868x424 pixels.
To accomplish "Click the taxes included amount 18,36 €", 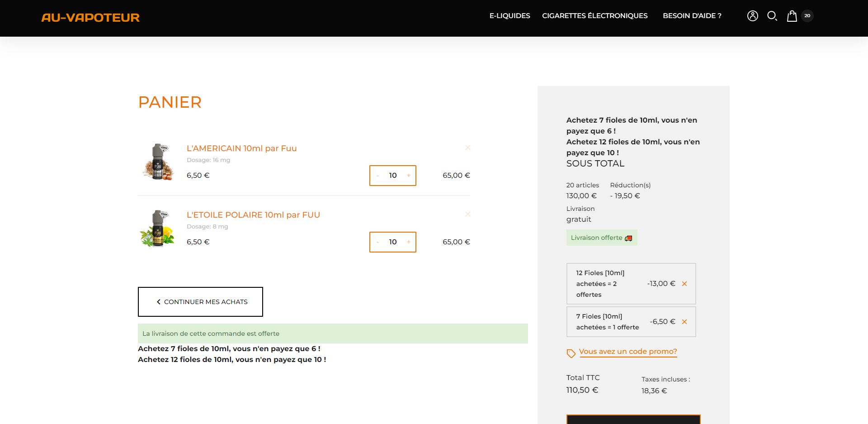I will (654, 391).
